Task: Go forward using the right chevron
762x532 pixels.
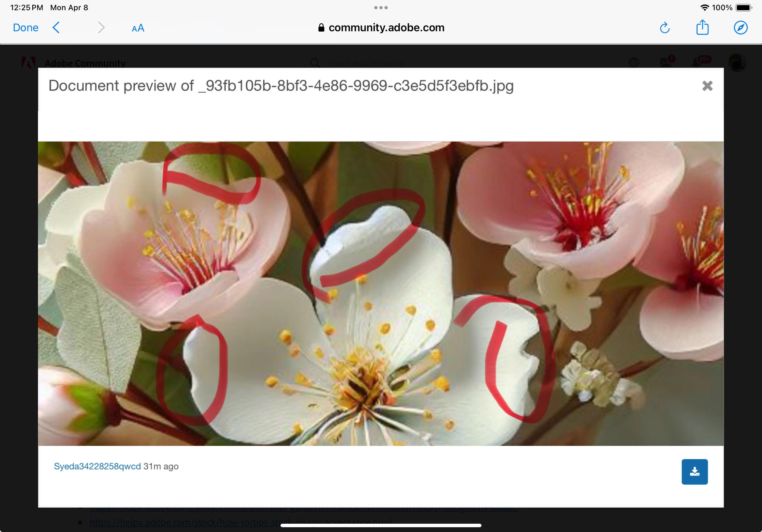Action: coord(101,27)
